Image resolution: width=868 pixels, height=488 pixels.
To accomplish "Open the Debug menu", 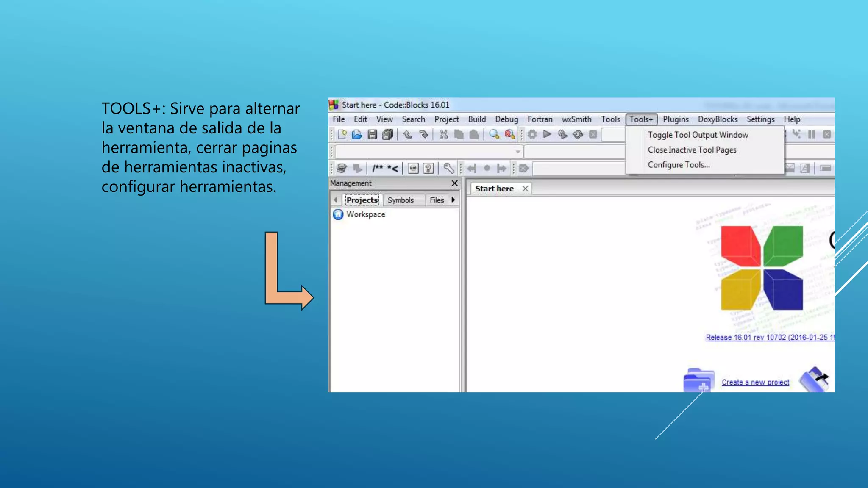I will 506,119.
